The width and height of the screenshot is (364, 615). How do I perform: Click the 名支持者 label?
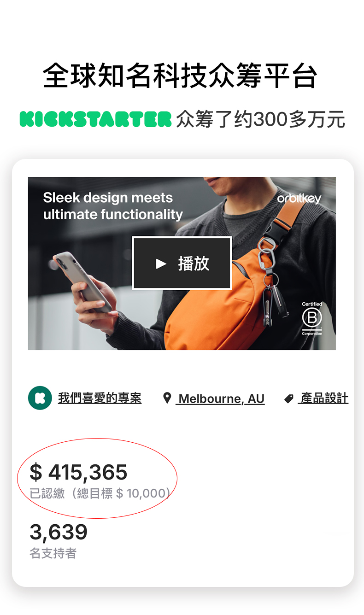tap(53, 553)
